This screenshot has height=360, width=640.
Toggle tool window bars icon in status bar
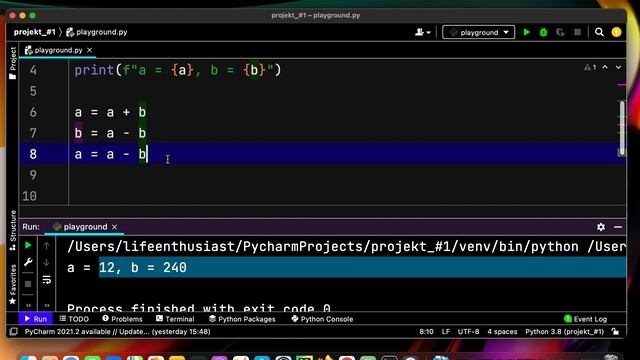tap(13, 332)
